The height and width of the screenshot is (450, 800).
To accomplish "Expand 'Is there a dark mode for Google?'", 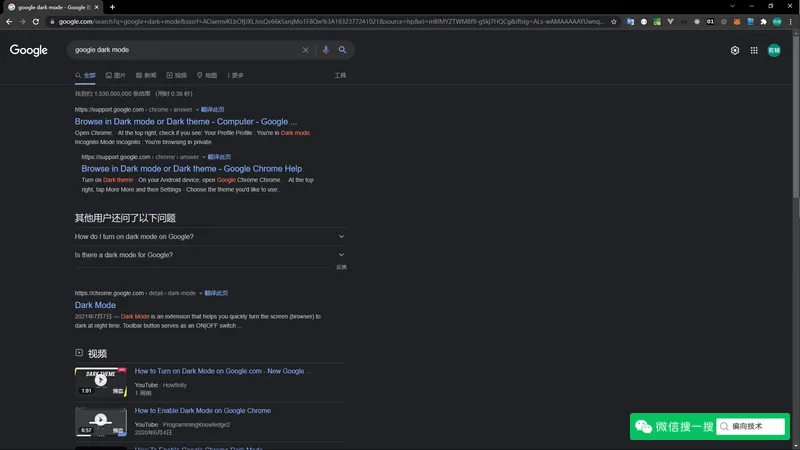I will 210,255.
